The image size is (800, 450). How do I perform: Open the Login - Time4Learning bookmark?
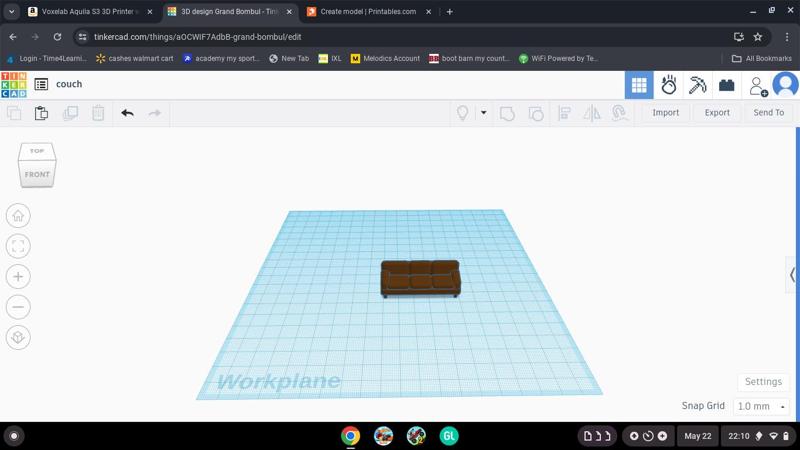(x=47, y=59)
